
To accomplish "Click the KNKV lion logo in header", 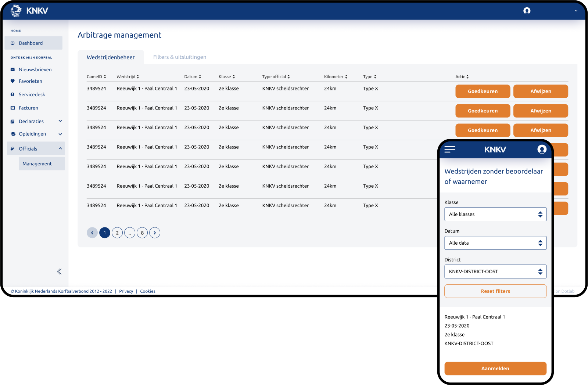I will 16,11.
